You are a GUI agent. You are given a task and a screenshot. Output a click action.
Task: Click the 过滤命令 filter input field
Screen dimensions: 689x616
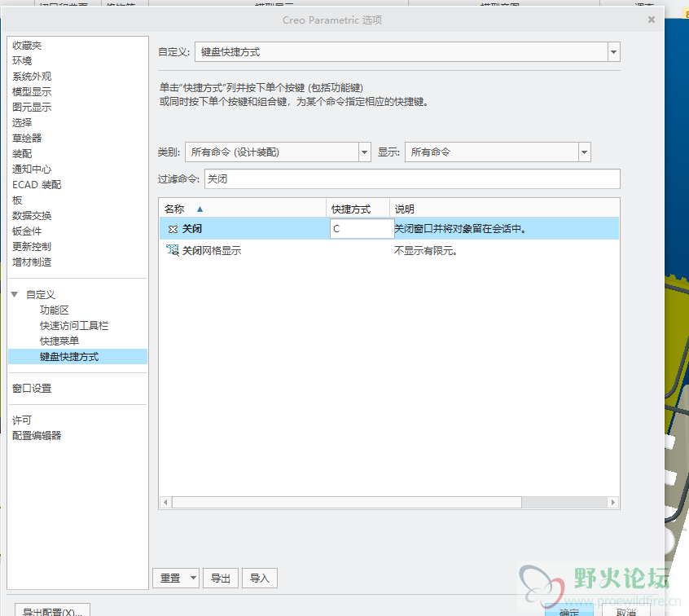[x=412, y=179]
